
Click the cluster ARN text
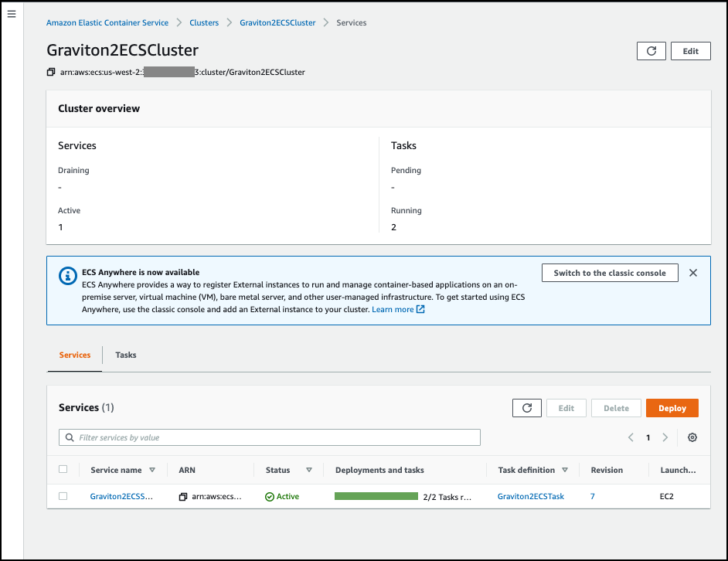(x=182, y=72)
